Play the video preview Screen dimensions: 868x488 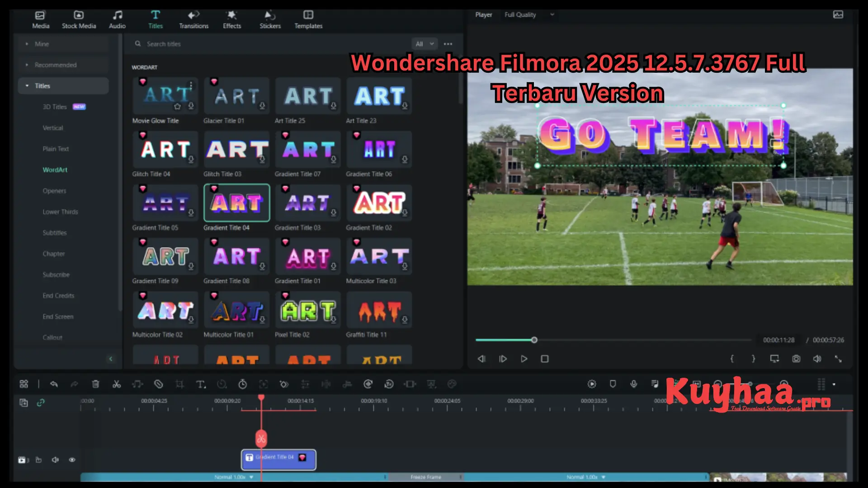click(524, 359)
